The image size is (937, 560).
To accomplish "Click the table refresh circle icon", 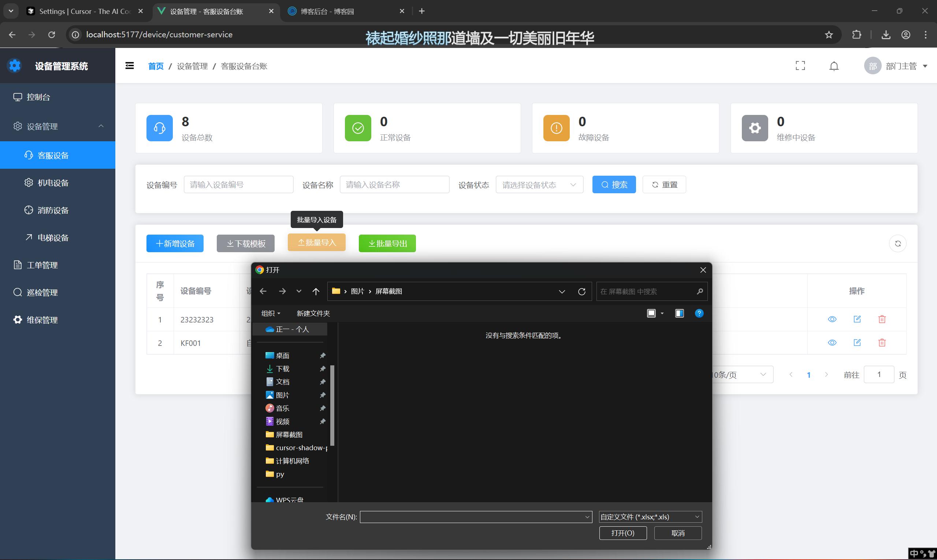I will pyautogui.click(x=897, y=243).
